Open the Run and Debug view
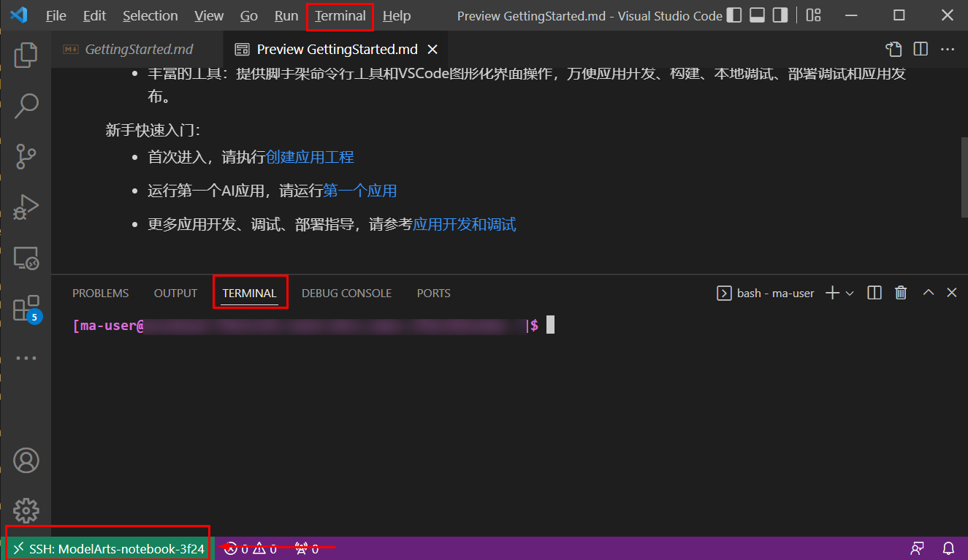 [26, 207]
